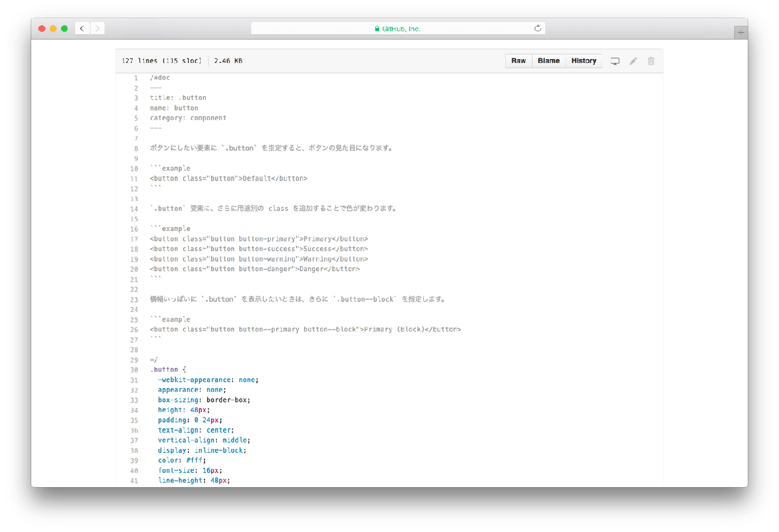Screen dimensions: 779x532
Task: View the Raw file contents
Action: pyautogui.click(x=518, y=61)
